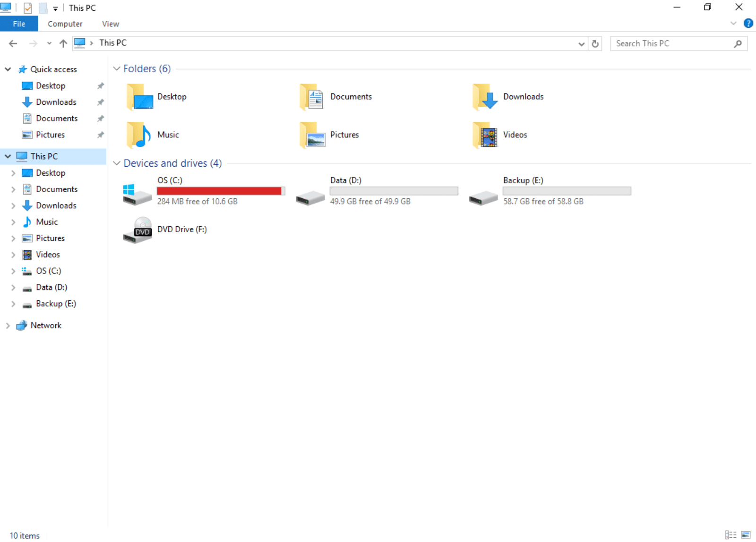The height and width of the screenshot is (542, 756).
Task: Click the Refresh button in address bar
Action: tap(595, 44)
